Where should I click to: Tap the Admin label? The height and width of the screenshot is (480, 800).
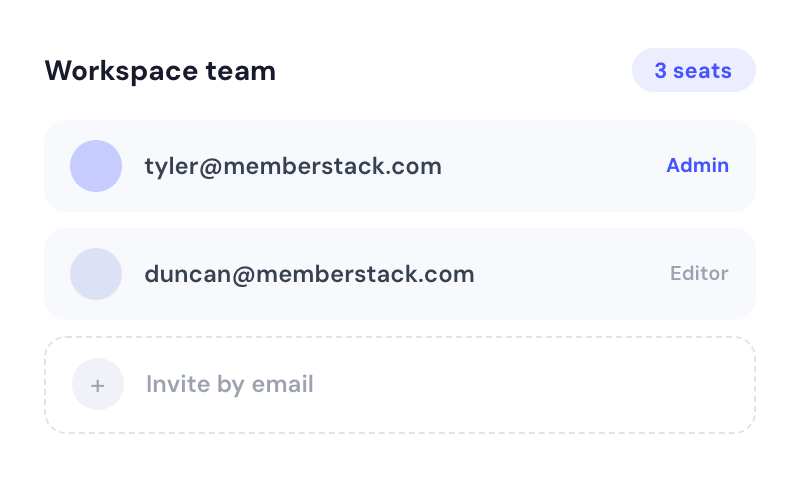coord(697,165)
